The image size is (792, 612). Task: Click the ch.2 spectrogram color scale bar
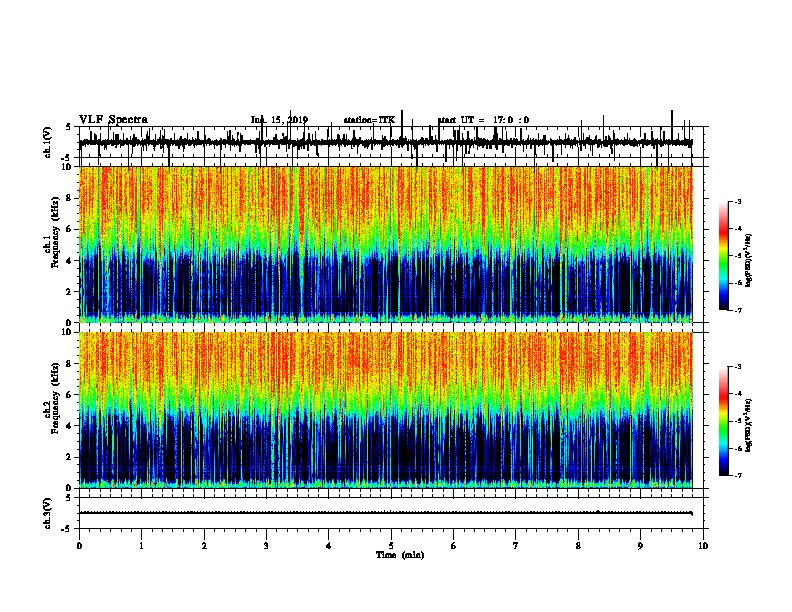[723, 421]
